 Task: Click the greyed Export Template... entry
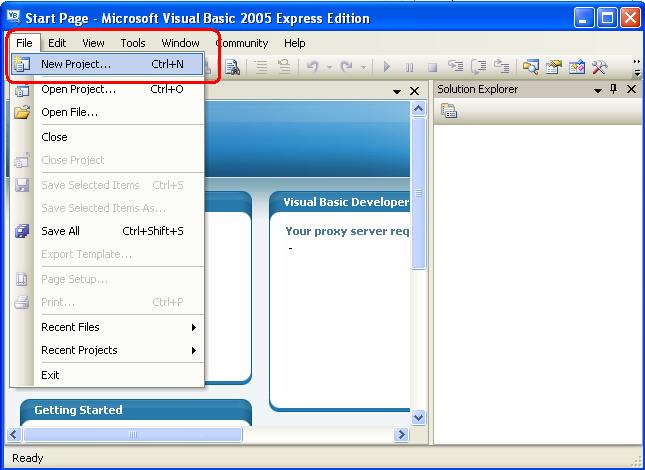(107, 254)
